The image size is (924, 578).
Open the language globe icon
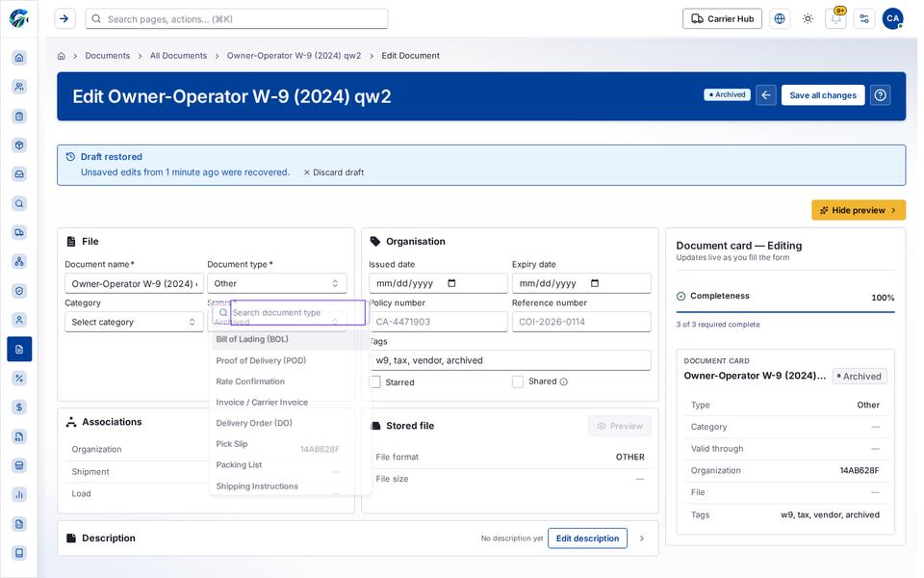[780, 19]
